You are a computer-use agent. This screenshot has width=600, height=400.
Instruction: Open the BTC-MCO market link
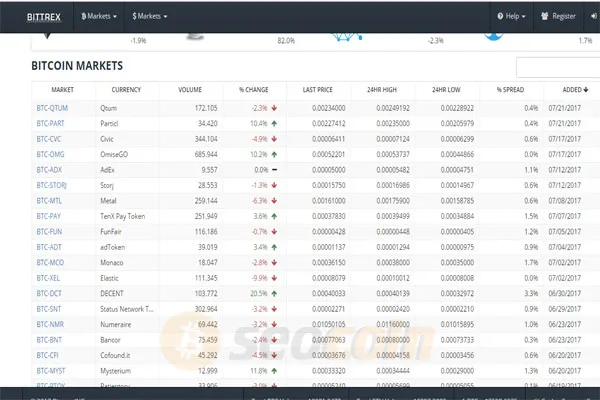[50, 263]
